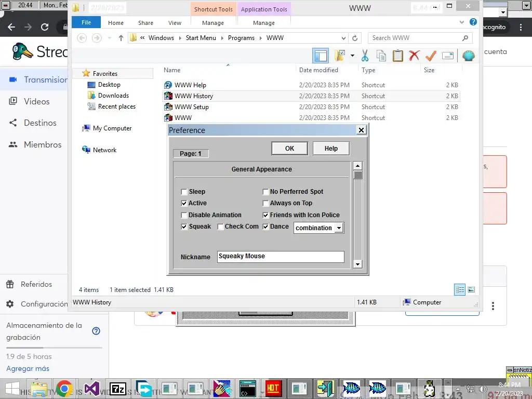
Task: Click the Nickname text field
Action: coord(281,257)
